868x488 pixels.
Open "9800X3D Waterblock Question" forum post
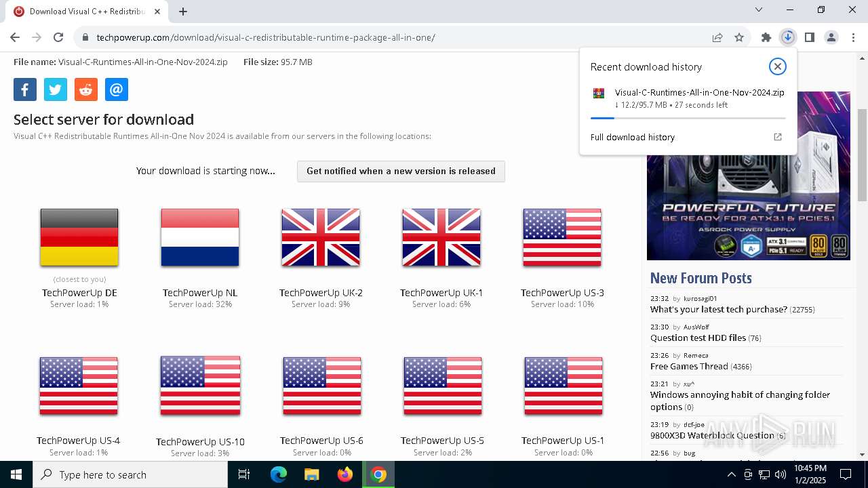point(712,435)
